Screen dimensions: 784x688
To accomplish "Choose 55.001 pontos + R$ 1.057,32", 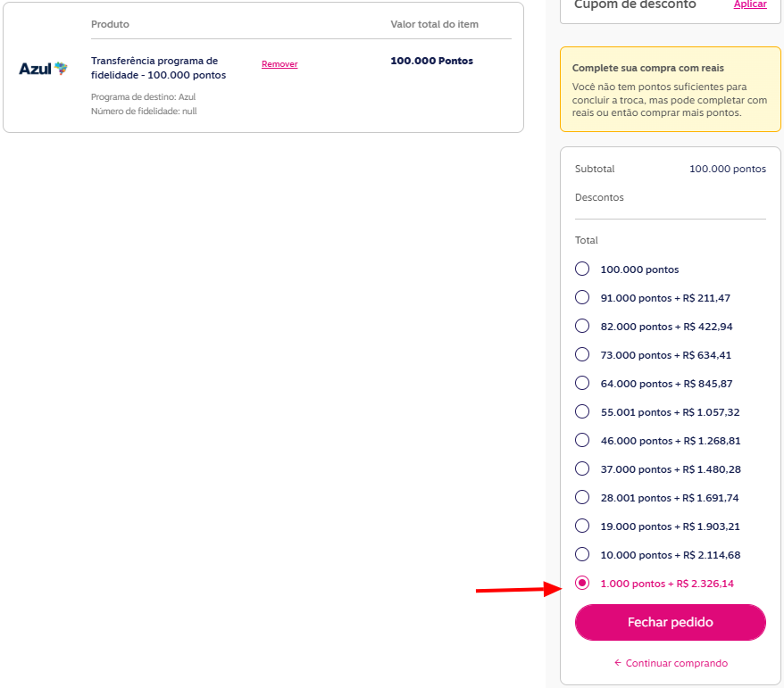I will pos(582,411).
